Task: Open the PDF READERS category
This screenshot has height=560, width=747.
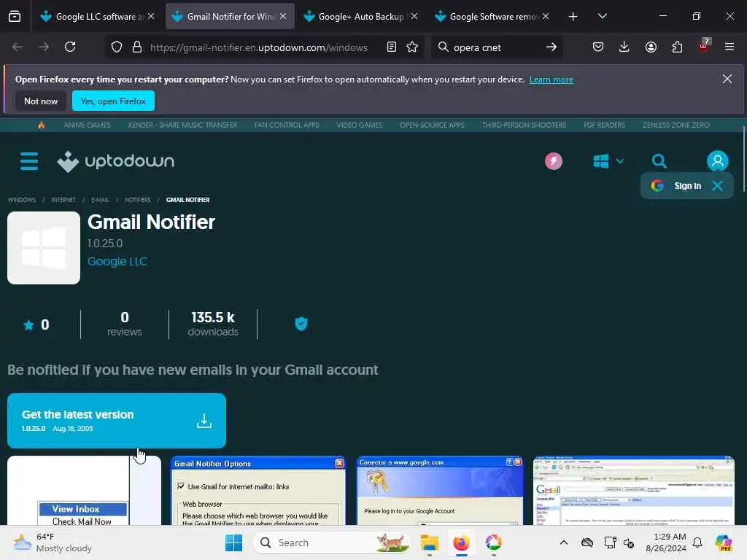Action: pos(604,125)
